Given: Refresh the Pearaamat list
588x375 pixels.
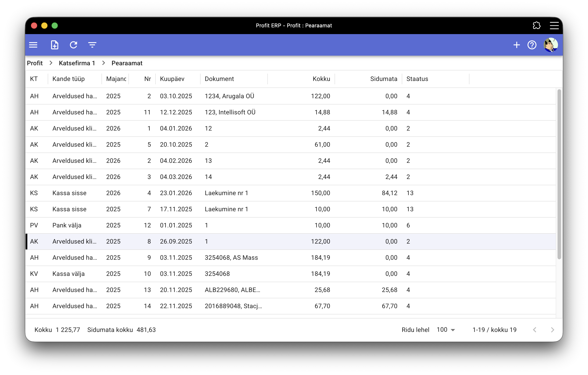Looking at the screenshot, I should point(73,45).
